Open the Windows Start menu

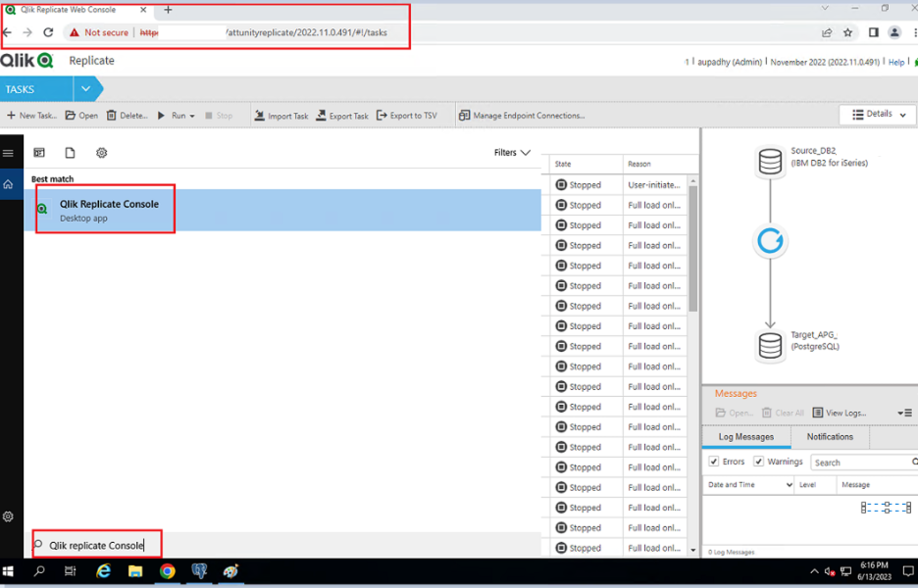pyautogui.click(x=8, y=571)
